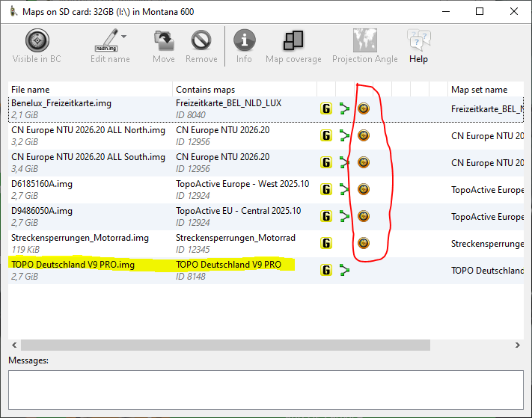Select file CN Europe NTU 2026.20 ALL North.img
532x418 pixels.
click(88, 130)
